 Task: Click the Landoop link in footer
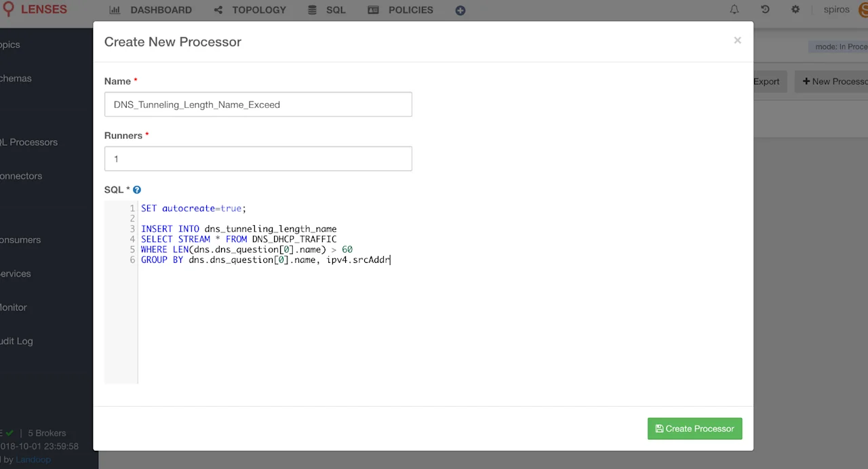pos(33,460)
